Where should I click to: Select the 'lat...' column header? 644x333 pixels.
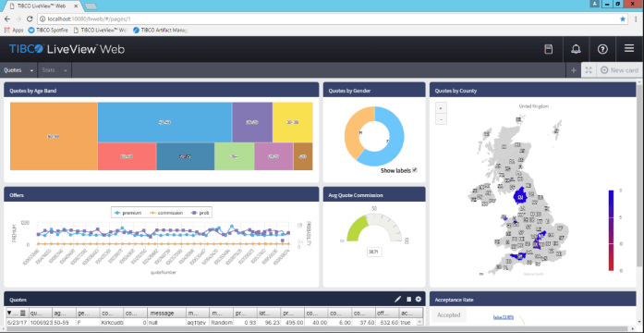269,313
